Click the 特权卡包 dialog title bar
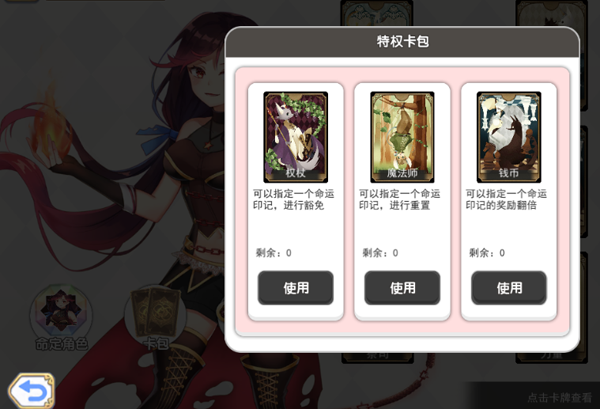Screen dimensions: 600x409 (402, 42)
